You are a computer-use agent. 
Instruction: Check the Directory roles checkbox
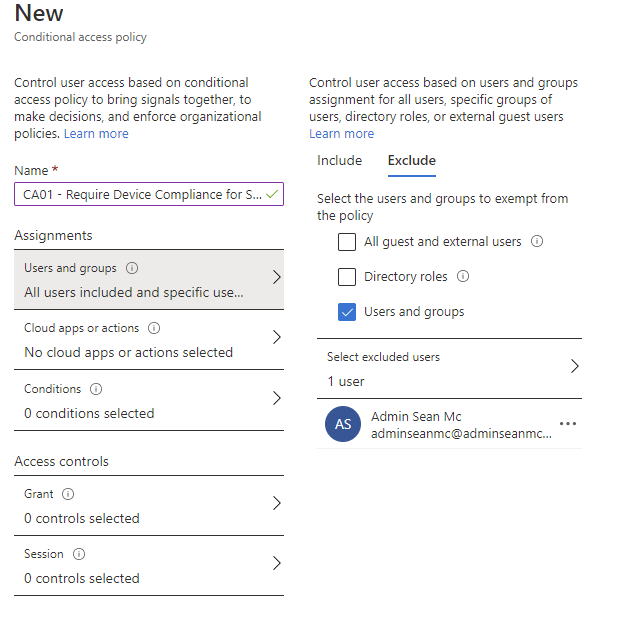tap(347, 277)
